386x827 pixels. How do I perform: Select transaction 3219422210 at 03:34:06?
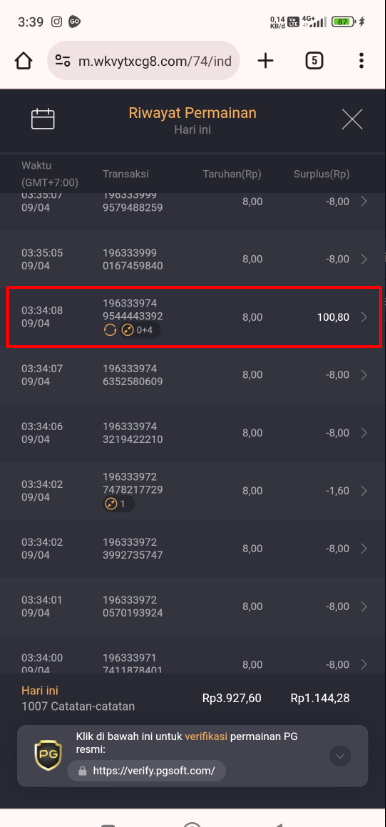point(192,433)
